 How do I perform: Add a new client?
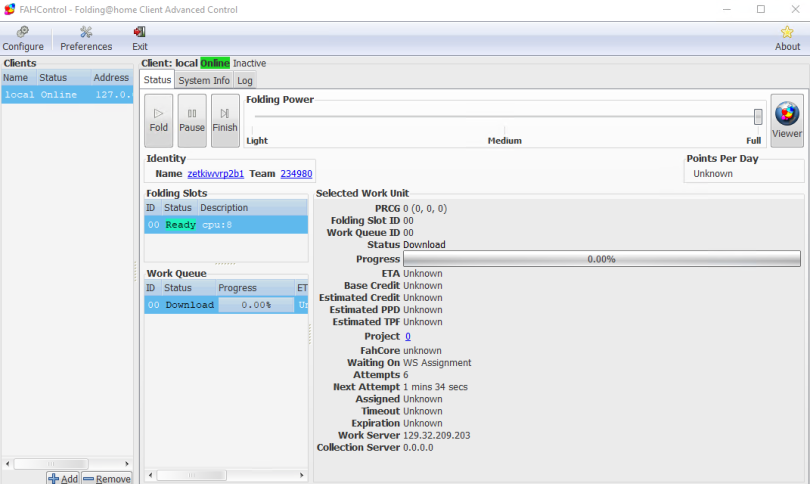pyautogui.click(x=63, y=478)
